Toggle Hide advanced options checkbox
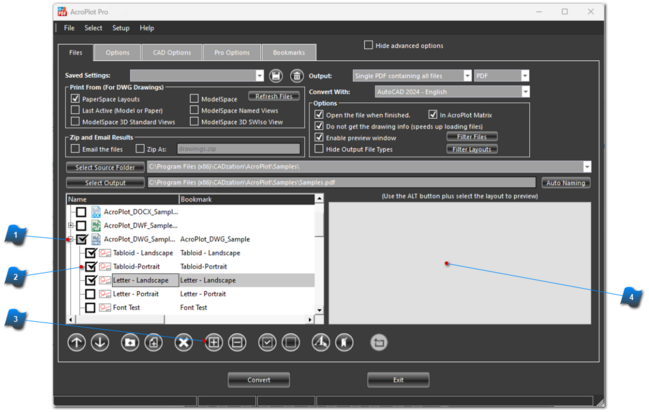 click(368, 45)
